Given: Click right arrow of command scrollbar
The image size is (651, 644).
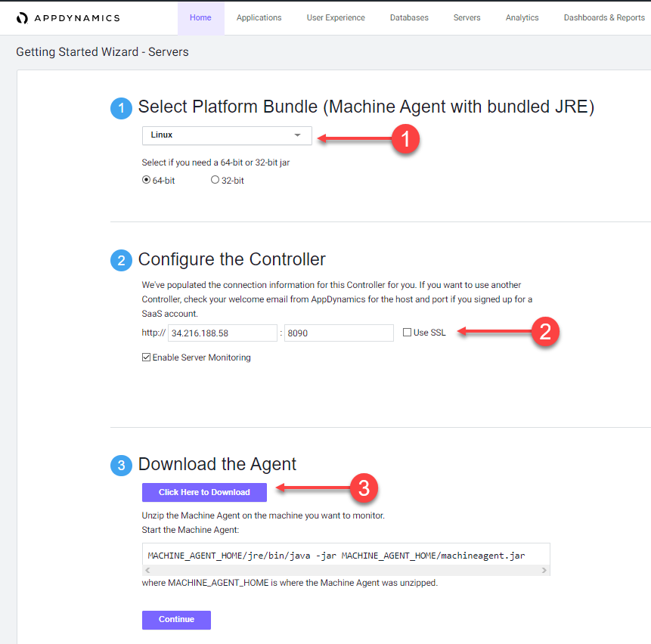Looking at the screenshot, I should point(544,571).
